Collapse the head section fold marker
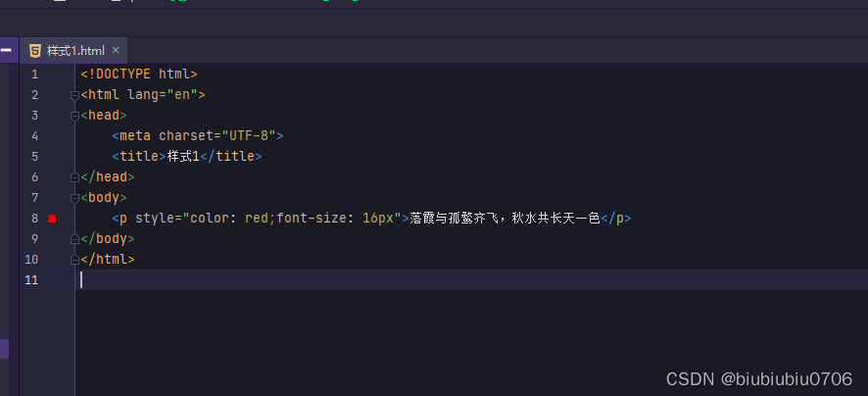The width and height of the screenshot is (868, 396). tap(74, 116)
